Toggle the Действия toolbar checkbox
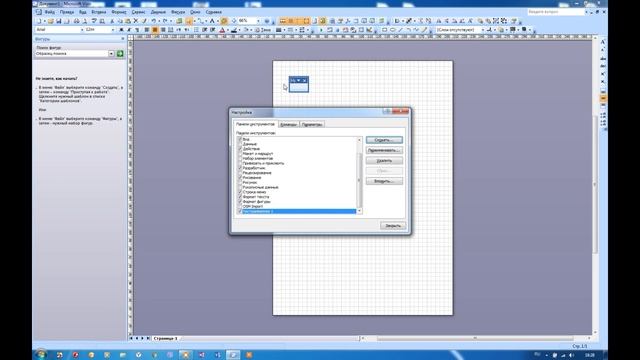Screen dimensions: 640x360 (240, 149)
